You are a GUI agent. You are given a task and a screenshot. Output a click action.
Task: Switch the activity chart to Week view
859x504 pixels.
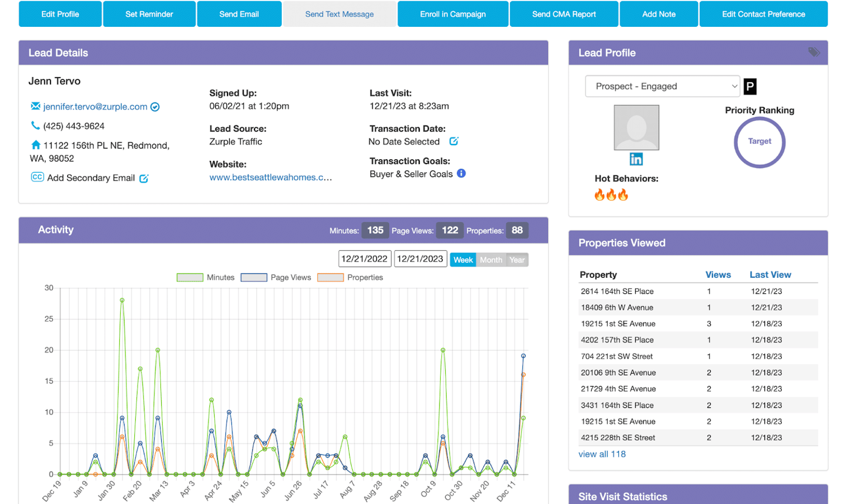click(x=462, y=259)
